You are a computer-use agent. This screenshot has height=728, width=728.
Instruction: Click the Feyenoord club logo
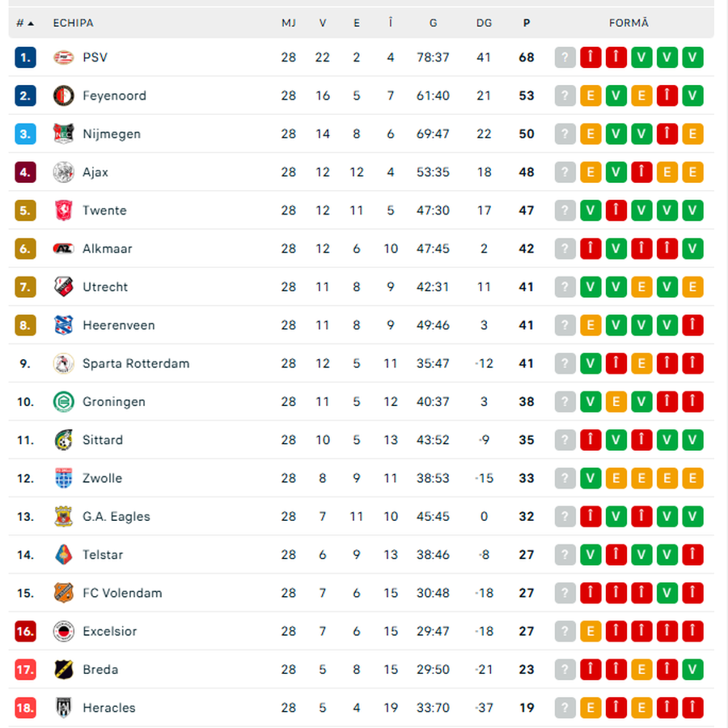(63, 95)
